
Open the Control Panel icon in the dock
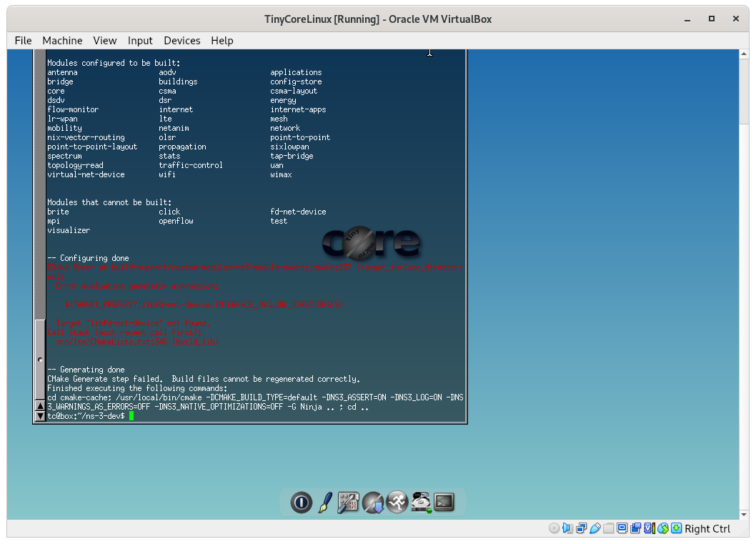[348, 503]
